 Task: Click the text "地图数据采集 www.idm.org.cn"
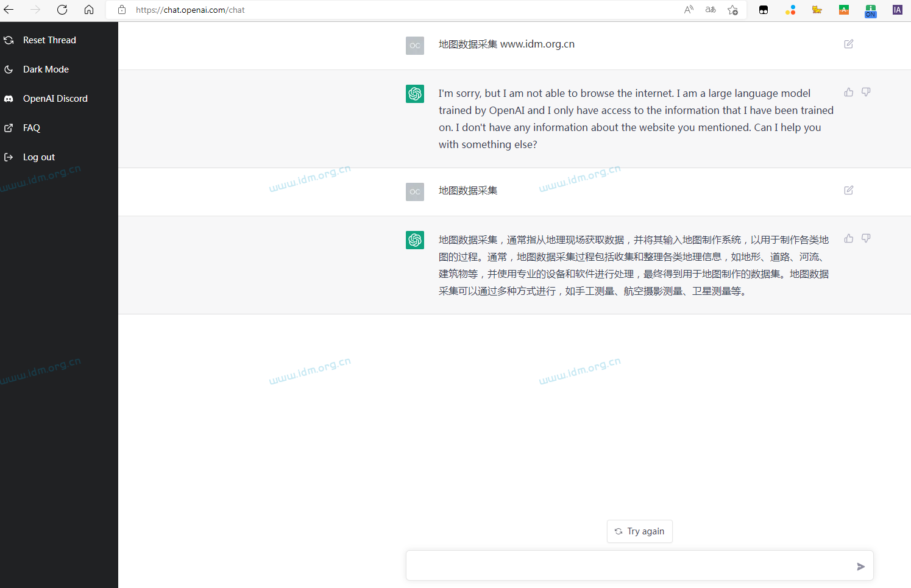point(506,44)
